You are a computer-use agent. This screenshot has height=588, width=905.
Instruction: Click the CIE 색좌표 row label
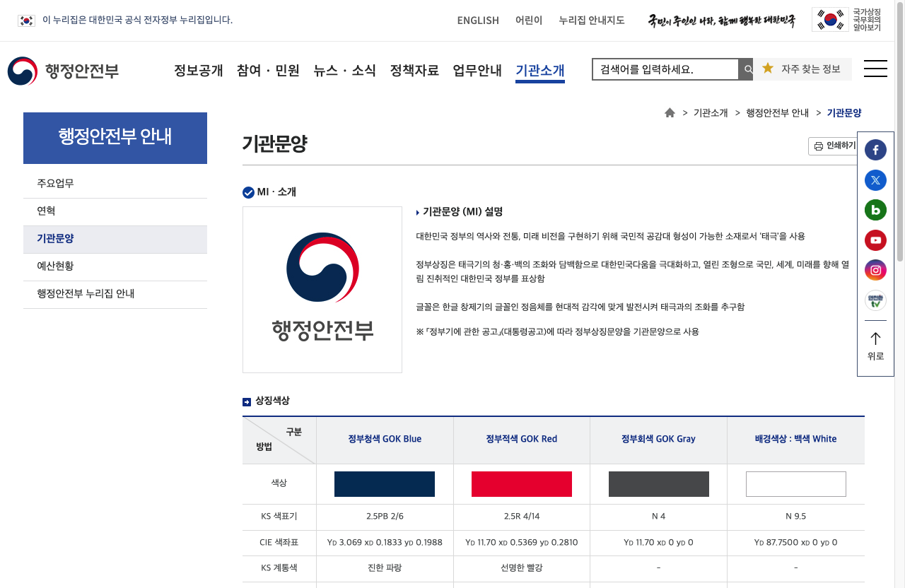tap(279, 542)
